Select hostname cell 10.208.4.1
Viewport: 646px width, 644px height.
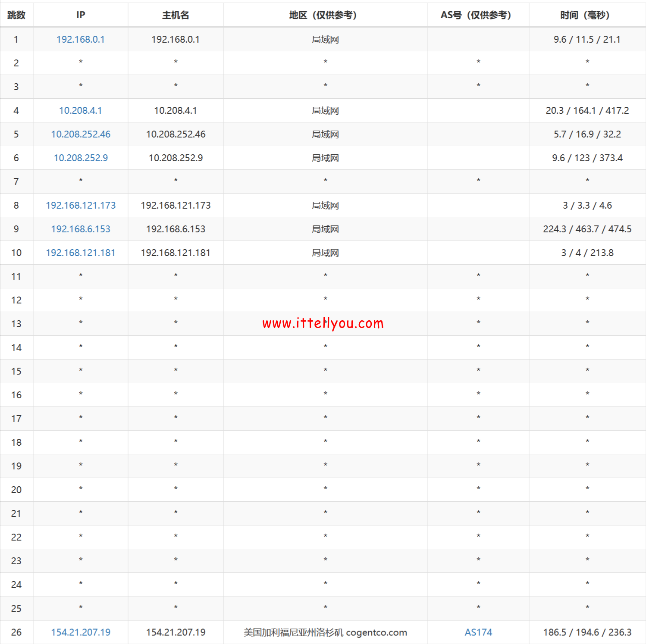point(176,110)
